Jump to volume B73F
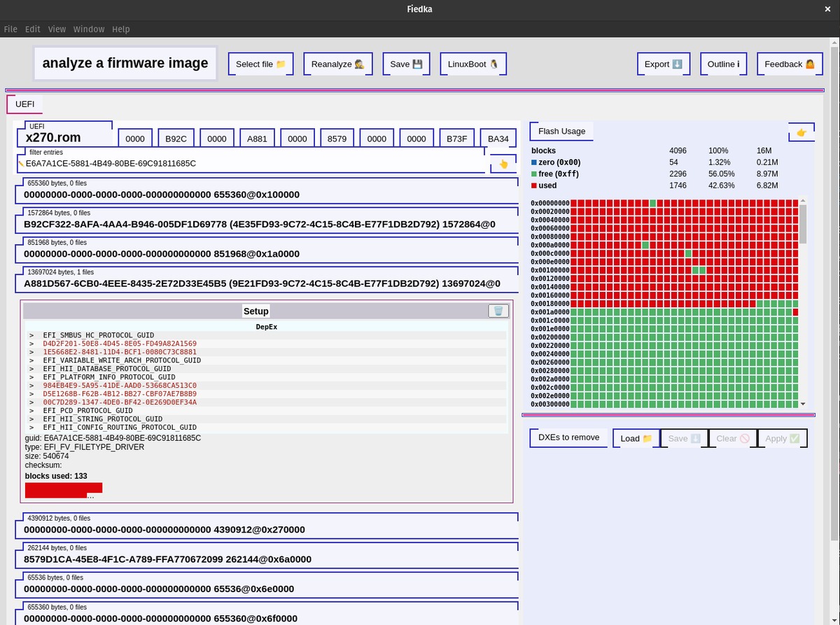 click(458, 139)
